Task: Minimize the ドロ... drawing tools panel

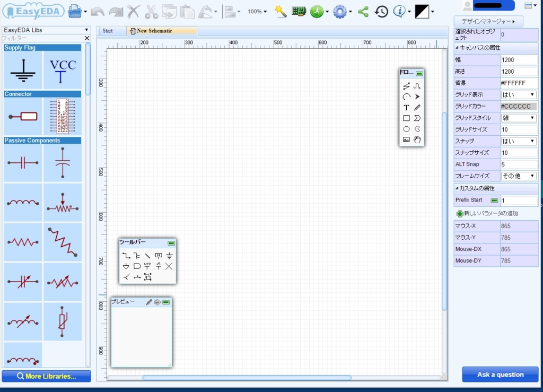Action: [x=419, y=73]
